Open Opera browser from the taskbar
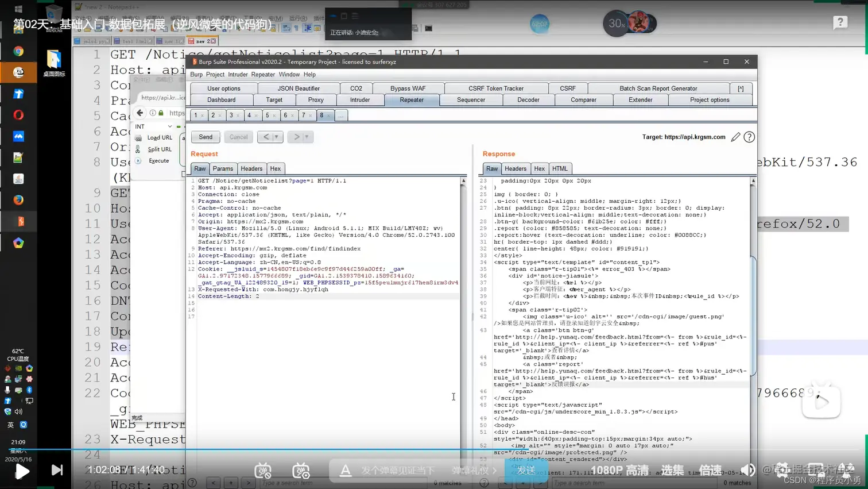The height and width of the screenshot is (489, 868). (x=18, y=115)
